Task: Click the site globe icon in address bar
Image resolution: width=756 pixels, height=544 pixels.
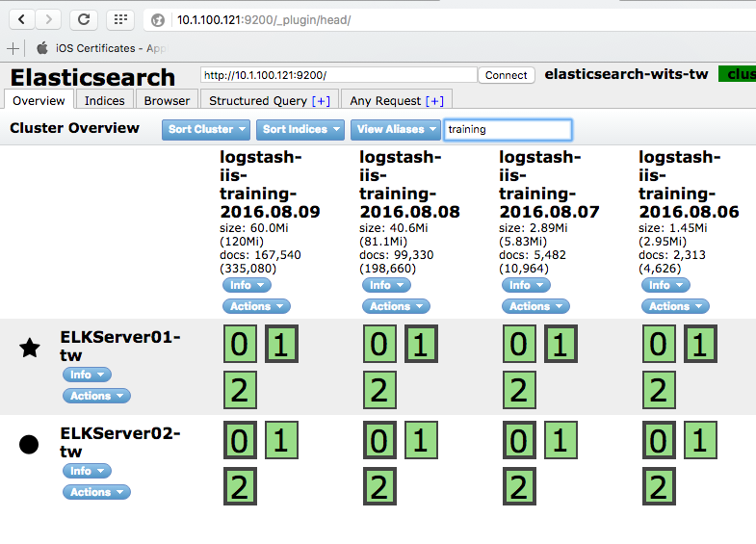Action: tap(158, 20)
